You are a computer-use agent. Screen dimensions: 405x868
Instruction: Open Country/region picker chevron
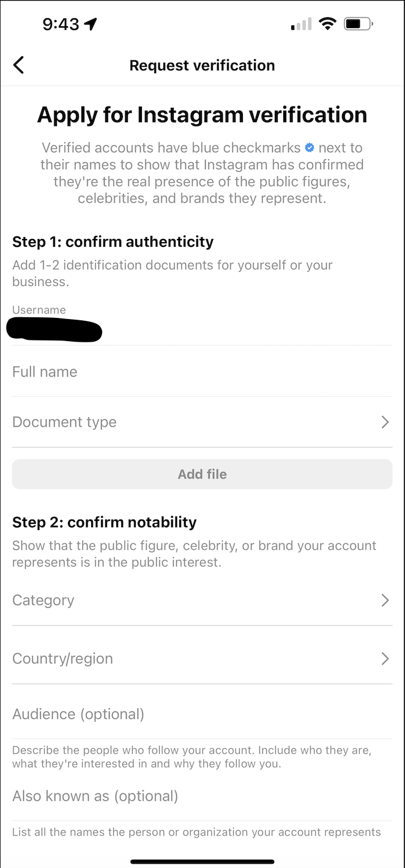385,658
